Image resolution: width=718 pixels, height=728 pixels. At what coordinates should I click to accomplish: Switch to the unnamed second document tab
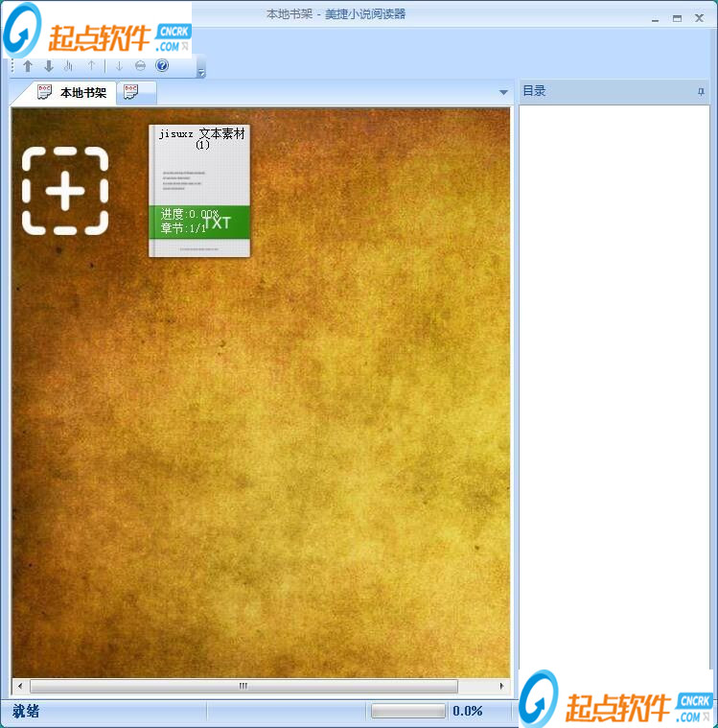click(136, 92)
